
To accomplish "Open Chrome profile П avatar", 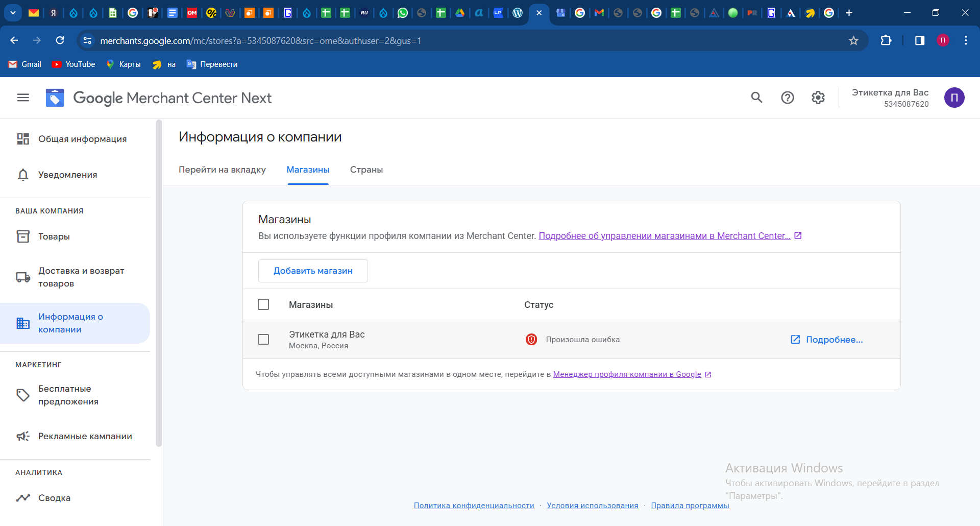I will click(x=943, y=40).
